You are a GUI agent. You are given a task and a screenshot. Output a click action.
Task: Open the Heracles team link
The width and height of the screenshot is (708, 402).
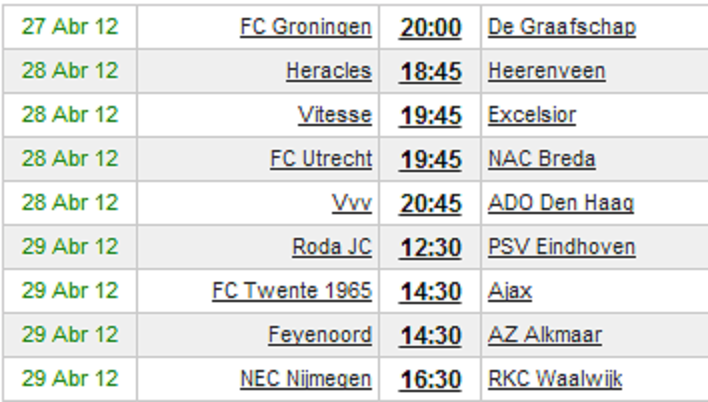pyautogui.click(x=329, y=71)
